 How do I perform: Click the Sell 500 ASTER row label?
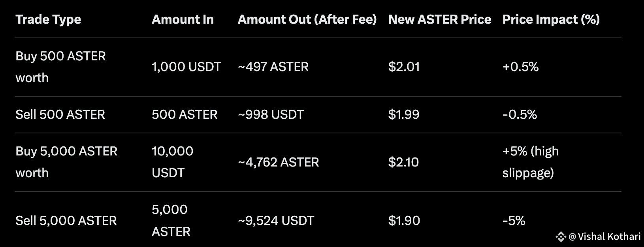pyautogui.click(x=60, y=114)
